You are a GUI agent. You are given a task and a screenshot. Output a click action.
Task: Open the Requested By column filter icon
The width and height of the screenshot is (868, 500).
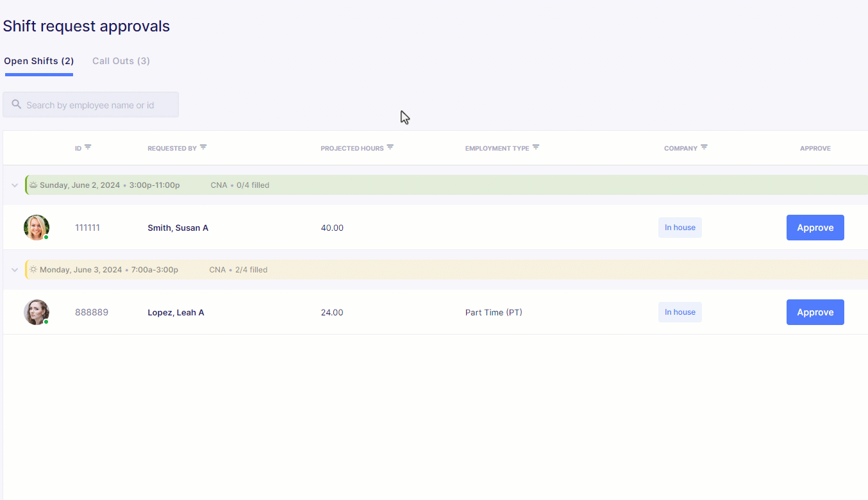tap(203, 147)
